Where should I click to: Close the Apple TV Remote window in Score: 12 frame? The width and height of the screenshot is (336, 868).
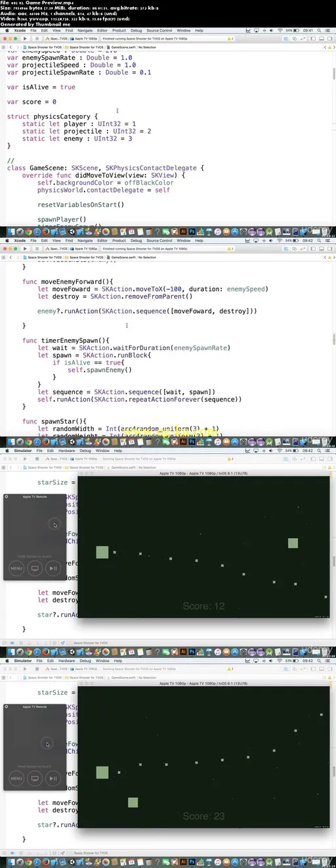pos(7,497)
